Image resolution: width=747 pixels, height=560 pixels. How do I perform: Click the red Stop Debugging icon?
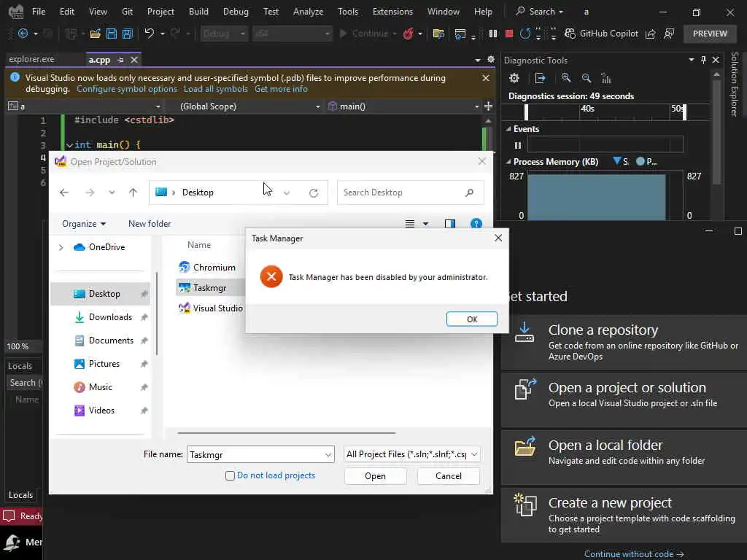[x=508, y=34]
